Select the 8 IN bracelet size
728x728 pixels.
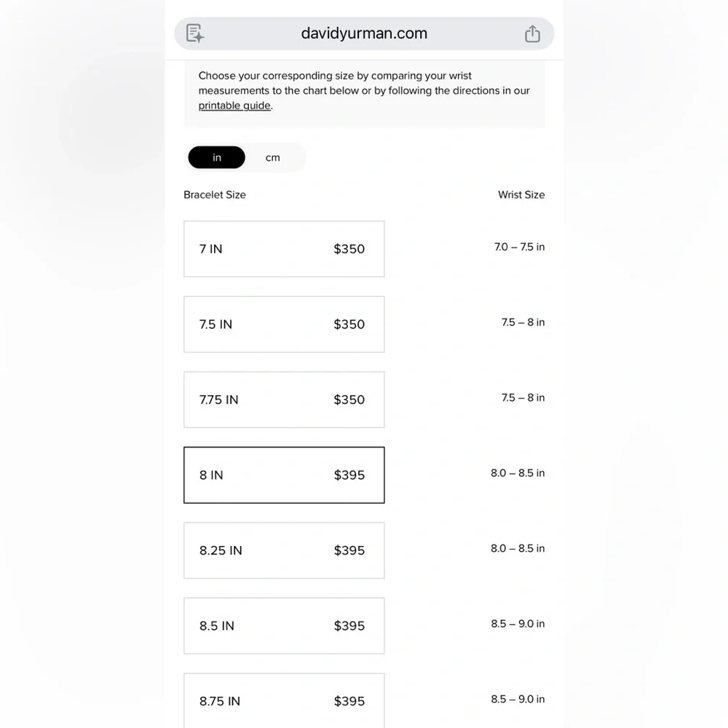point(284,475)
